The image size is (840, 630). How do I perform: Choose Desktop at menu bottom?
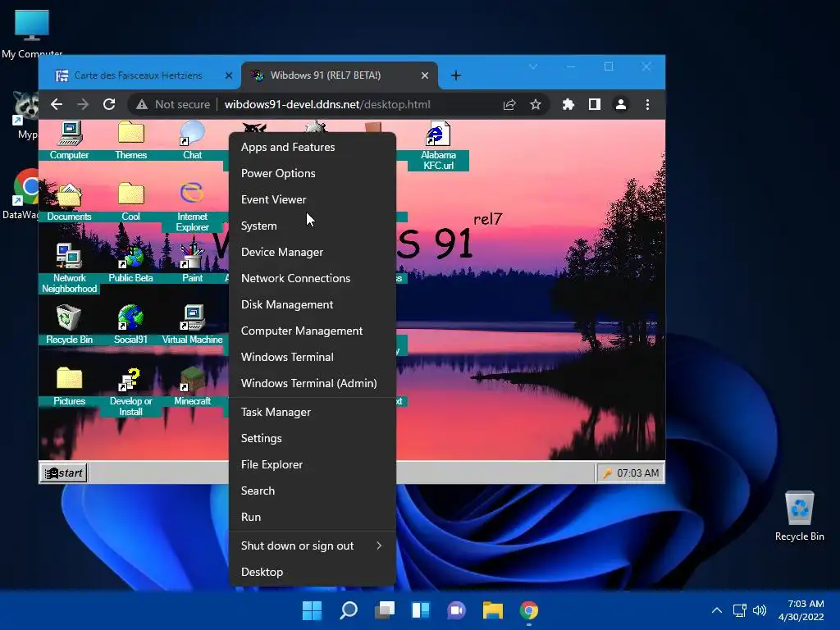click(x=313, y=572)
